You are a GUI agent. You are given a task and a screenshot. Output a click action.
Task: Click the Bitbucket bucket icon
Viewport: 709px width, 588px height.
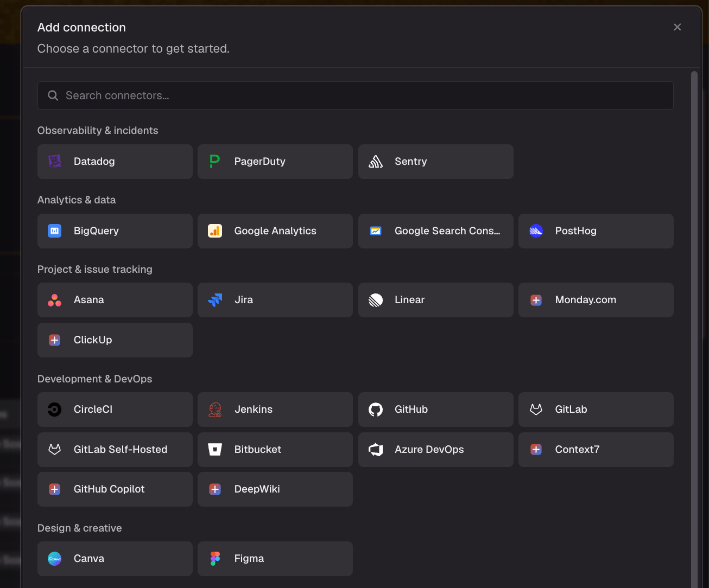[215, 450]
